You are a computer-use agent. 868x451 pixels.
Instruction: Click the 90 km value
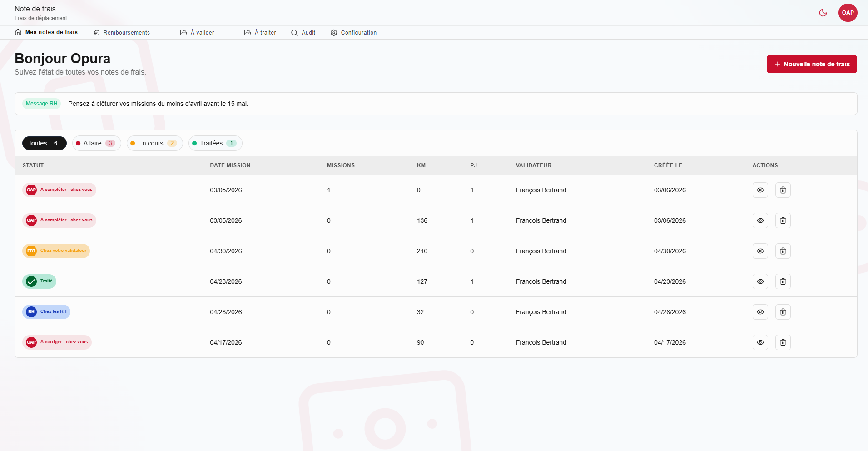coord(420,342)
